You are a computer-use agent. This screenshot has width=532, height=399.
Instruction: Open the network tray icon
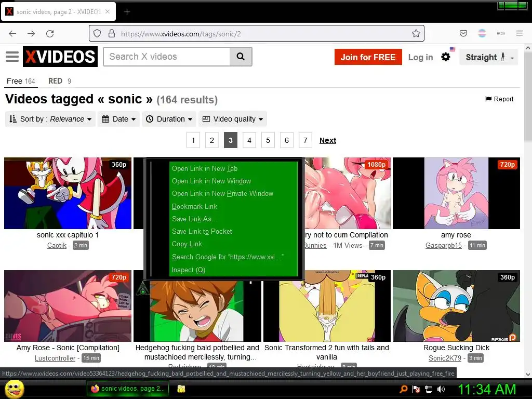(x=429, y=389)
